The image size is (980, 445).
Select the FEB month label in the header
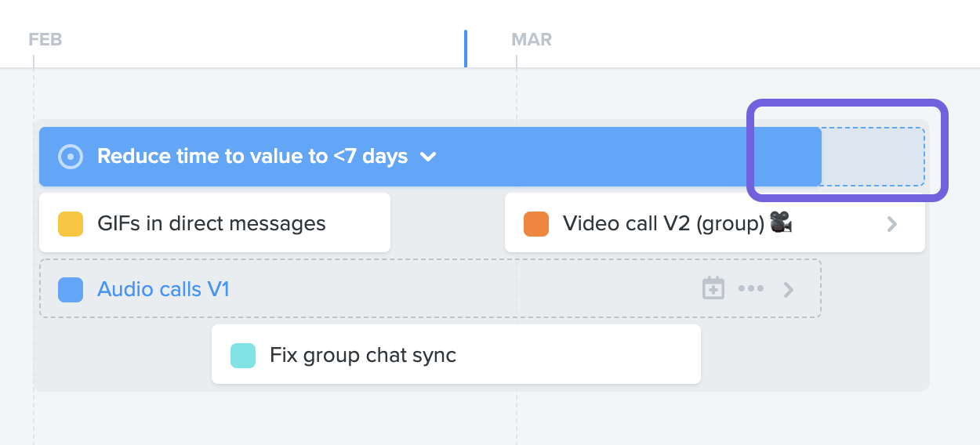coord(45,39)
